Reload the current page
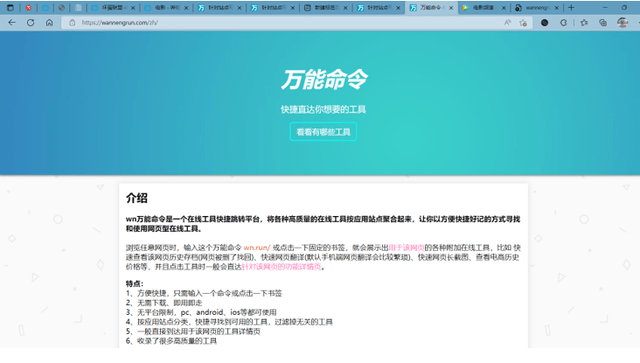The width and height of the screenshot is (640, 363). (30, 22)
